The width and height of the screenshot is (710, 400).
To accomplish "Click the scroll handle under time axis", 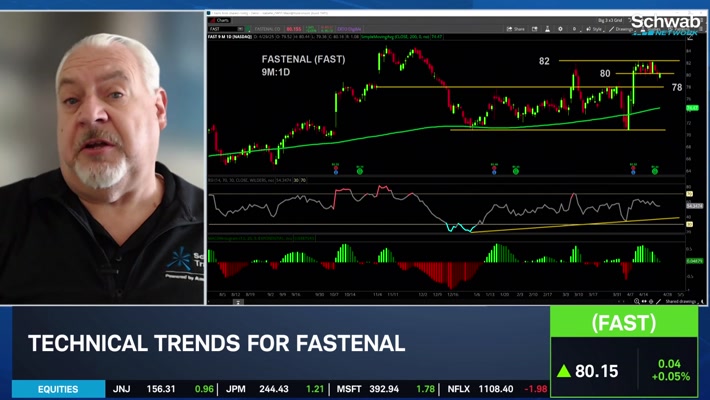I will point(238,302).
